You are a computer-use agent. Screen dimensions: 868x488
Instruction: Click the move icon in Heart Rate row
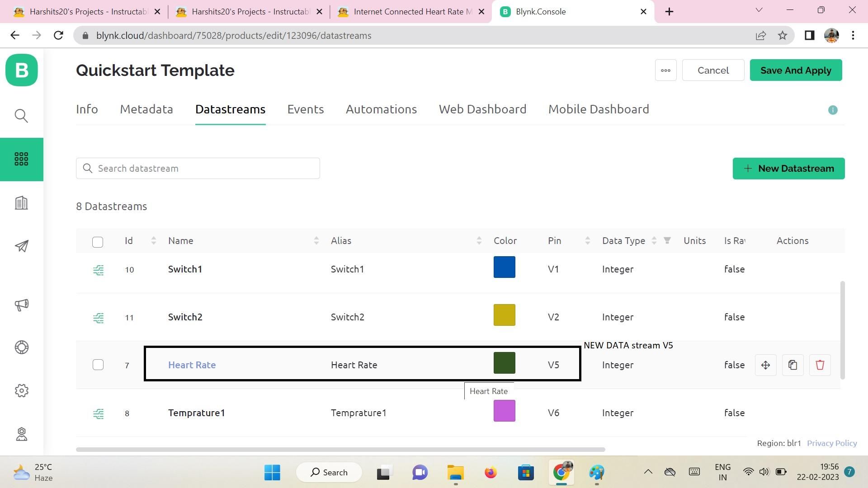pyautogui.click(x=765, y=365)
